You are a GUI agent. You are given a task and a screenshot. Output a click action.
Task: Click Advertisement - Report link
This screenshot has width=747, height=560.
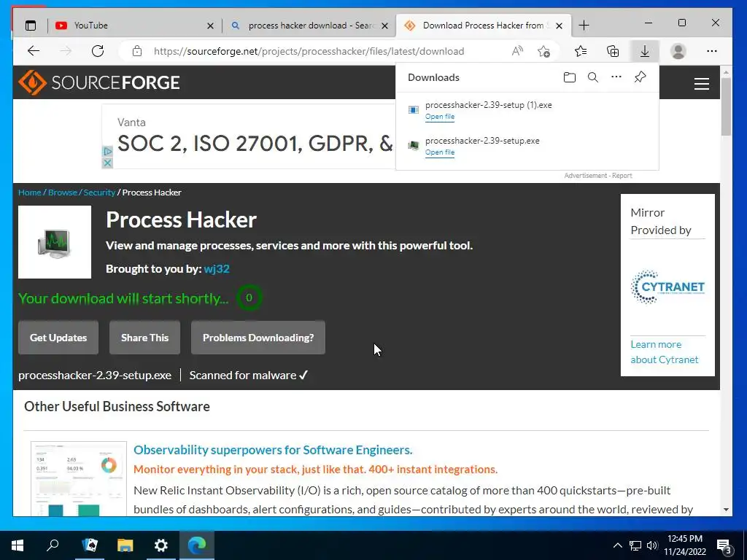pos(598,176)
